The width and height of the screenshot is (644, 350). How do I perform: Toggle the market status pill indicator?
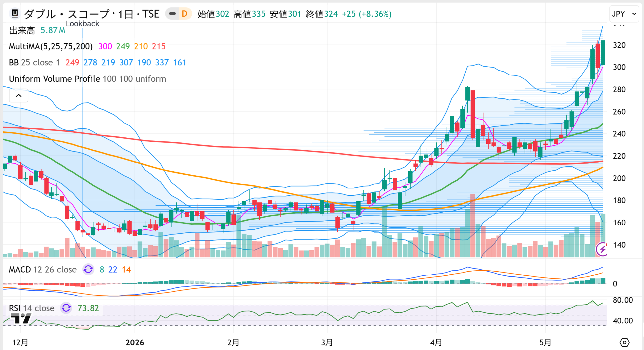coord(172,14)
